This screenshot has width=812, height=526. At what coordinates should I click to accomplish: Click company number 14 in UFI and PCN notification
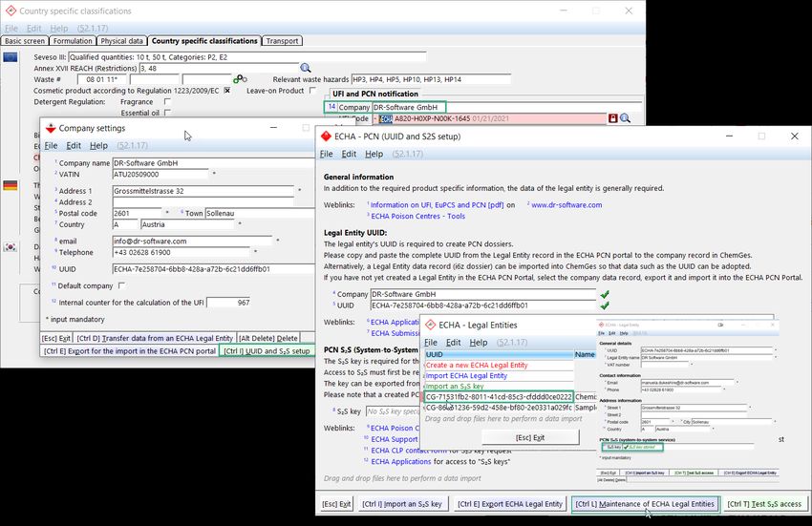point(331,107)
